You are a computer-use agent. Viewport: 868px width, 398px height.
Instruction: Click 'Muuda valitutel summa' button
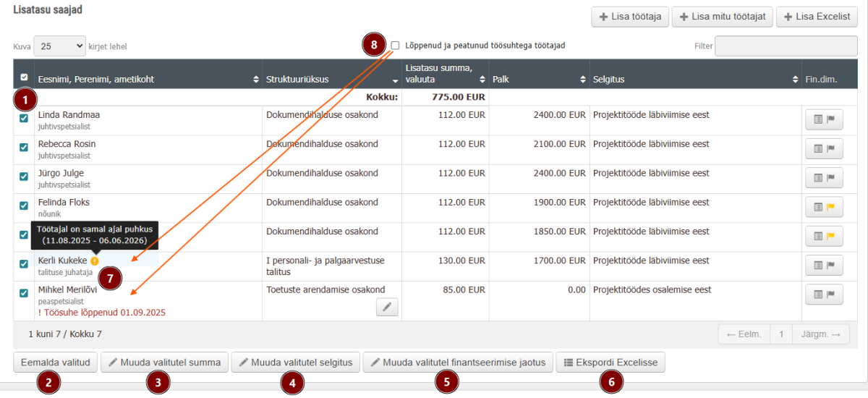pos(165,363)
